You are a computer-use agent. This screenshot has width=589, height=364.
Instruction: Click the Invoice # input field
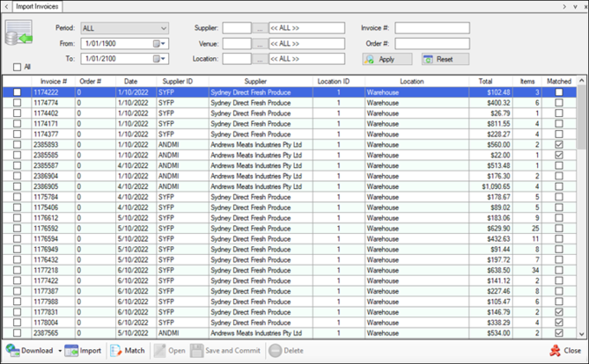(432, 28)
